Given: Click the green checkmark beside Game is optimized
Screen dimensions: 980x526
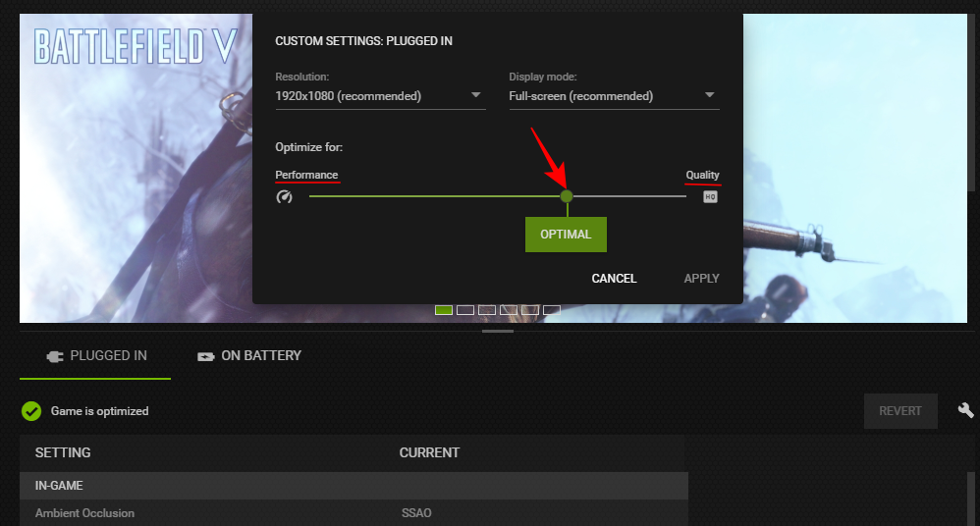Looking at the screenshot, I should (x=31, y=411).
